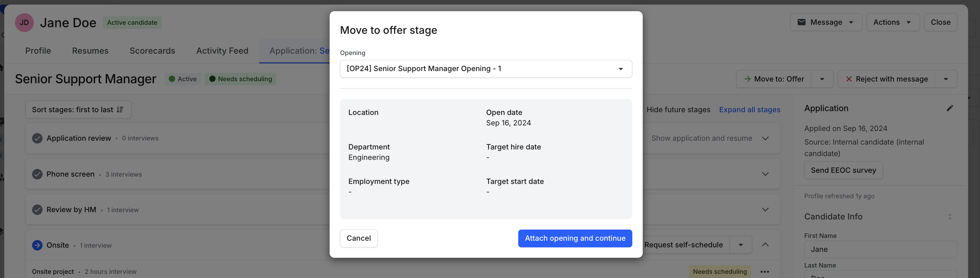Open the dropdown next to Move to: Offer
Image resolution: width=980 pixels, height=278 pixels.
(822, 79)
